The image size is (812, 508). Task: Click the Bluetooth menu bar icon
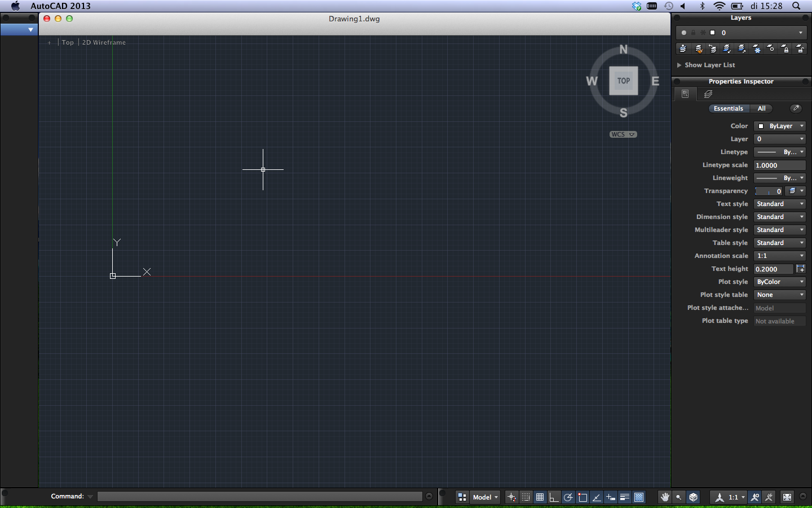click(702, 6)
